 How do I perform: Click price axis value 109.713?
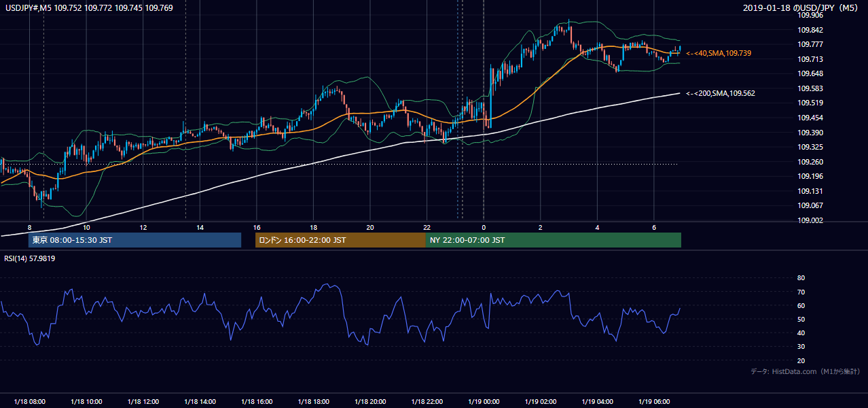(810, 59)
